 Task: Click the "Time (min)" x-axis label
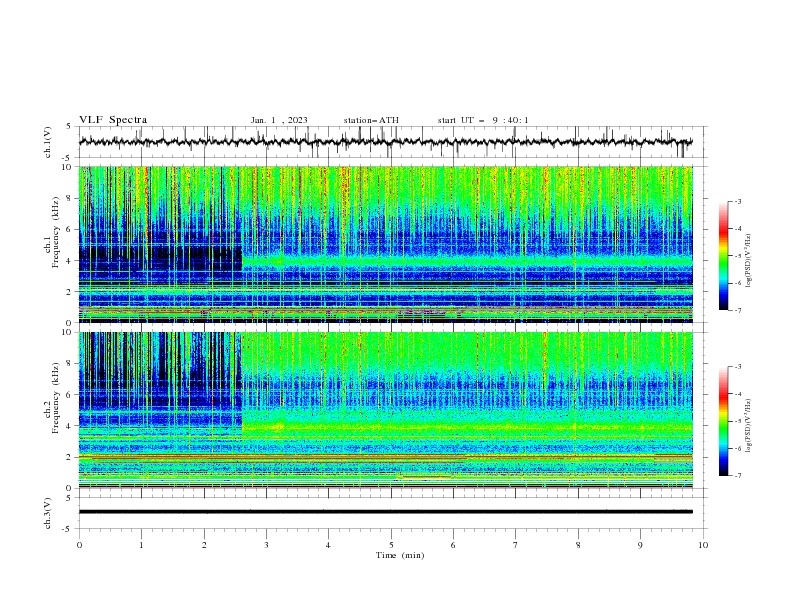(400, 555)
